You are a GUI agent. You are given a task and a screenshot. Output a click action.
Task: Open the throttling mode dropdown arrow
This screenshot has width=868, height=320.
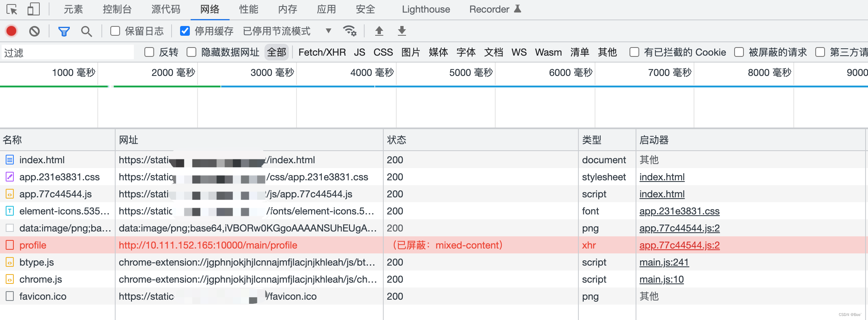coord(329,31)
